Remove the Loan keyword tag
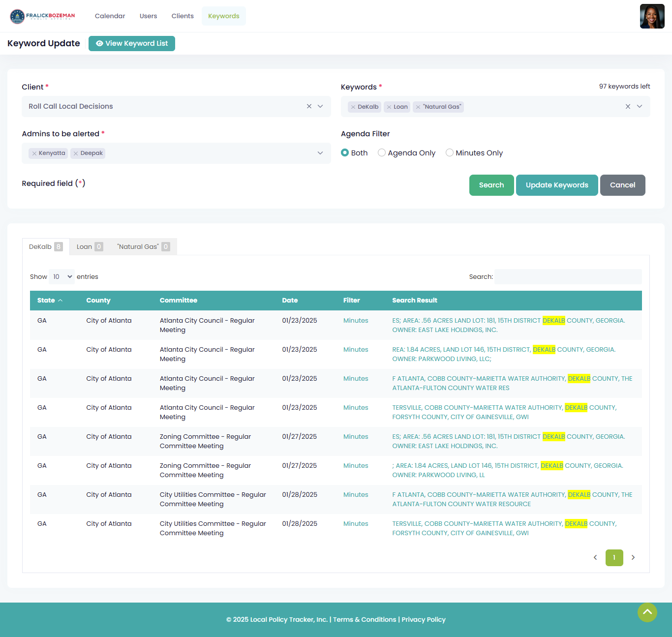Image resolution: width=672 pixels, height=637 pixels. point(389,107)
